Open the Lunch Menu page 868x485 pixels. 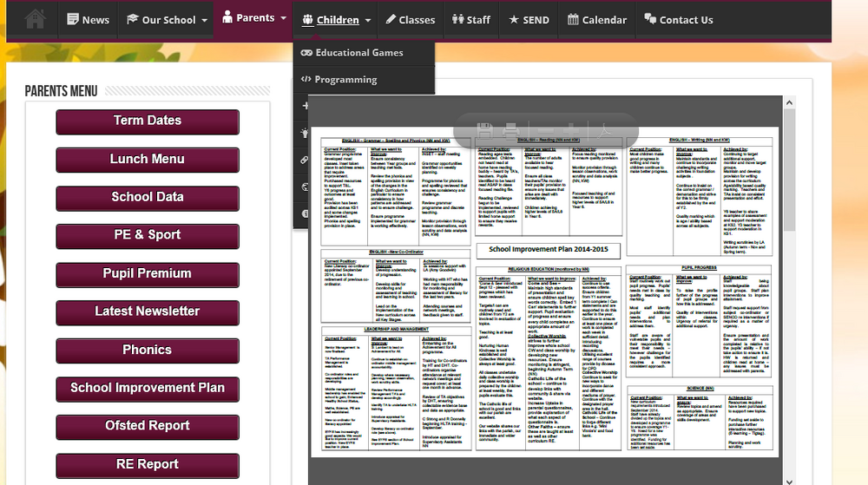(148, 160)
